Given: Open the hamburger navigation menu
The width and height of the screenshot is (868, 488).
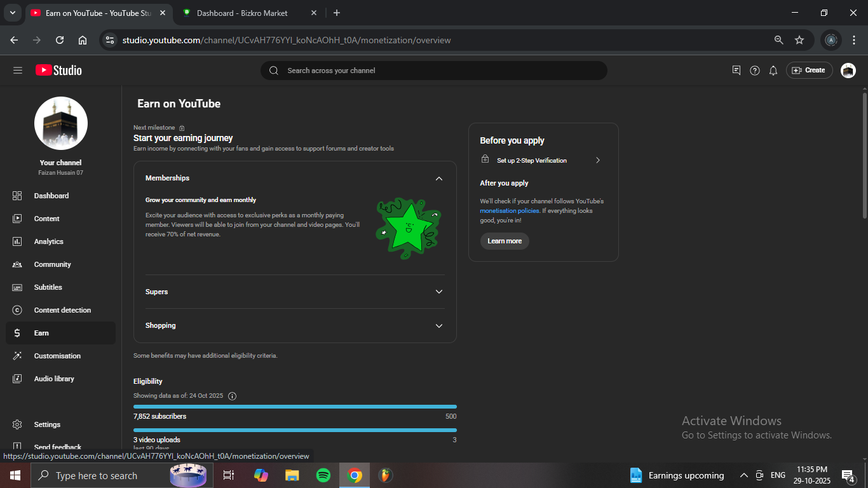Looking at the screenshot, I should click(x=18, y=71).
